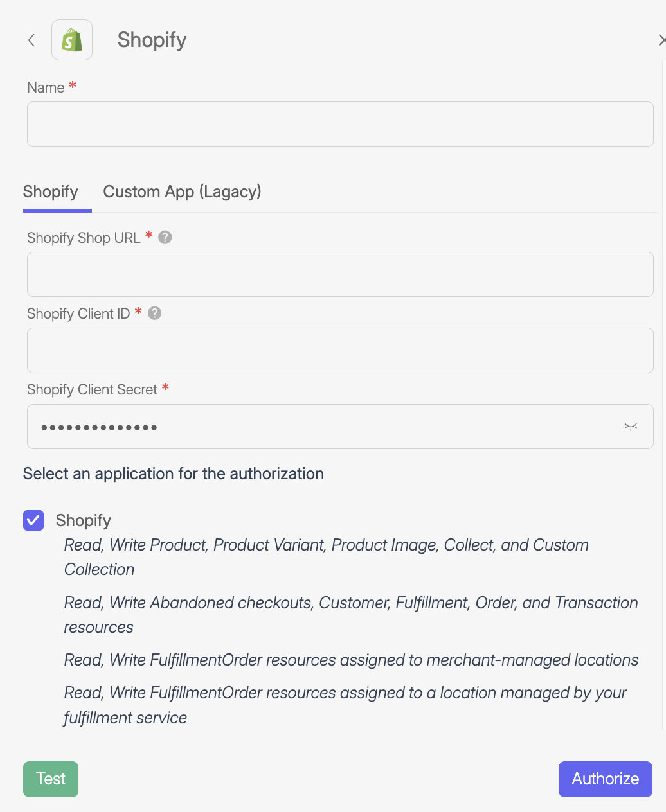
Task: Select the Shopify tab
Action: tap(51, 191)
